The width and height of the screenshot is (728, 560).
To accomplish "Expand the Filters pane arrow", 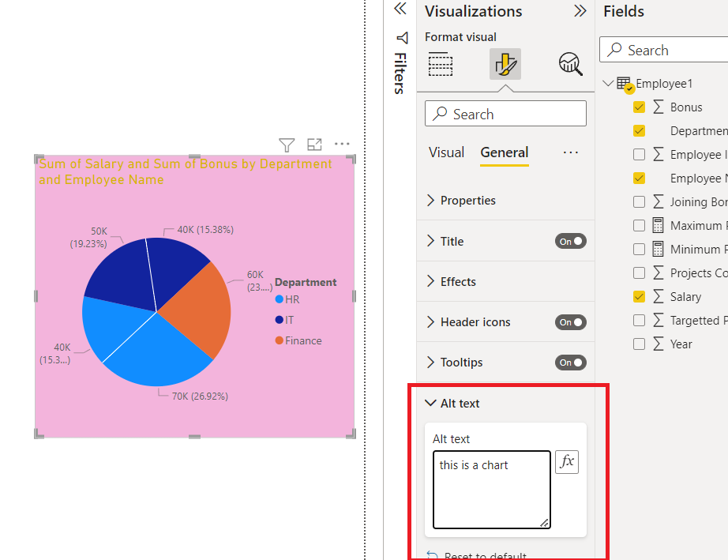I will [400, 9].
